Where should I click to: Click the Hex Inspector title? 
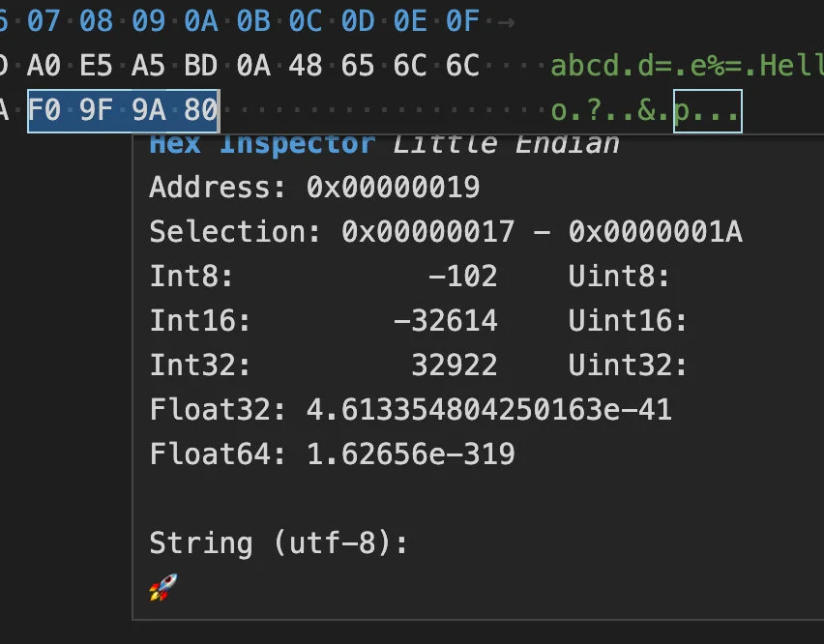pyautogui.click(x=261, y=145)
